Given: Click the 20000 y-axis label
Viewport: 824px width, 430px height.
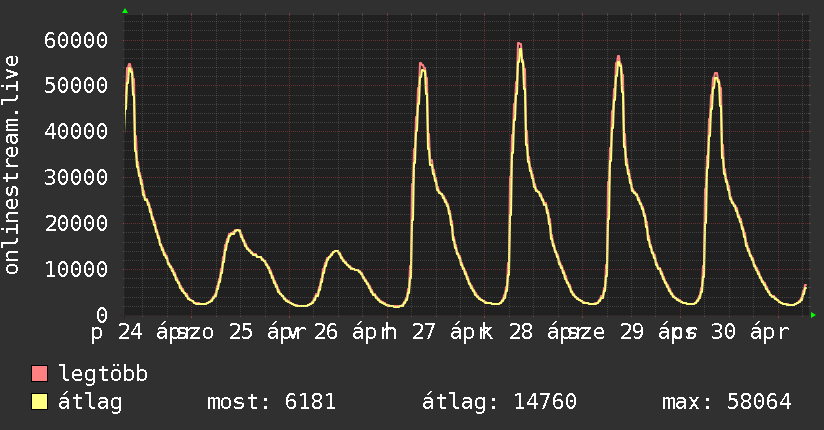Looking at the screenshot, I should 76,223.
